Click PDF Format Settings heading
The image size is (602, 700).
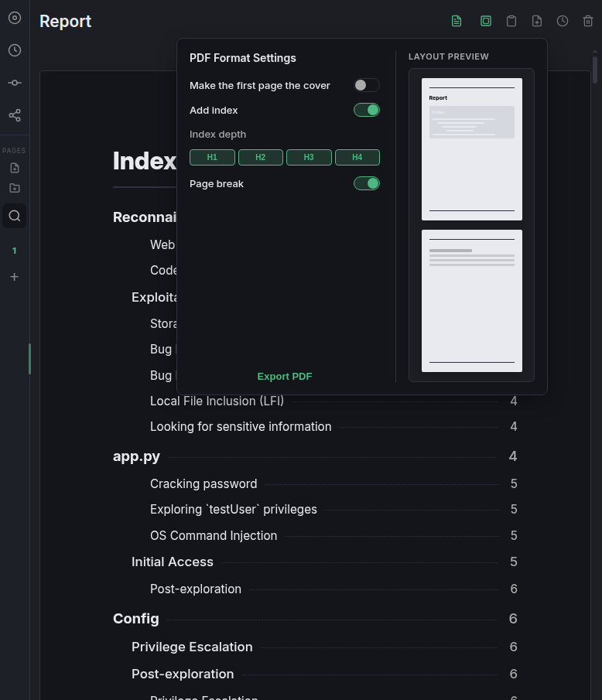[x=242, y=58]
